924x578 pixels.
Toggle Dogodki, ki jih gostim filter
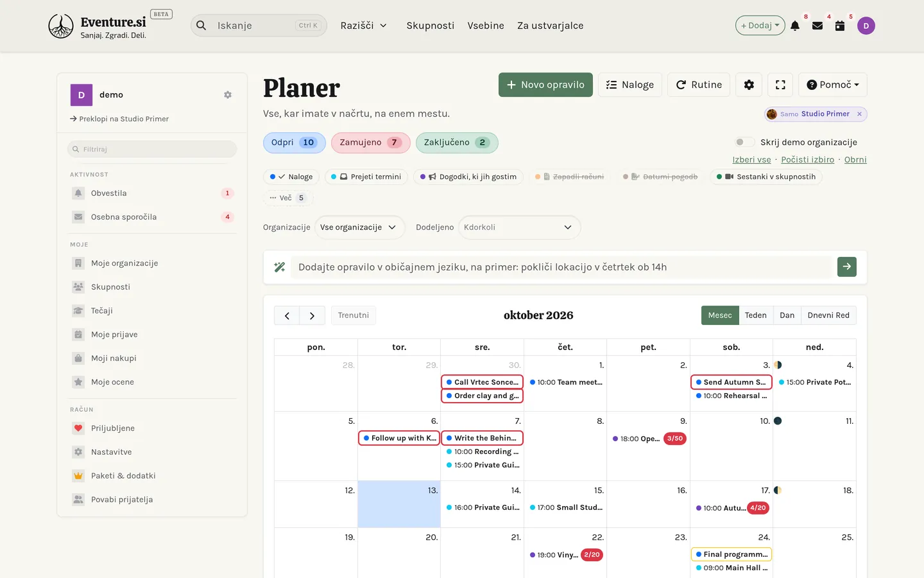(468, 177)
